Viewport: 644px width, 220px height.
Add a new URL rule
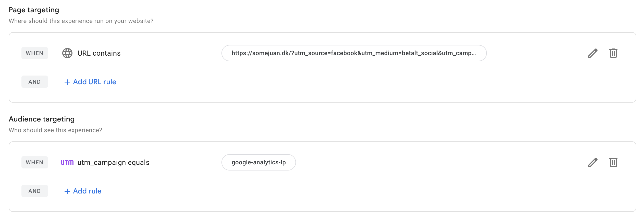click(90, 82)
